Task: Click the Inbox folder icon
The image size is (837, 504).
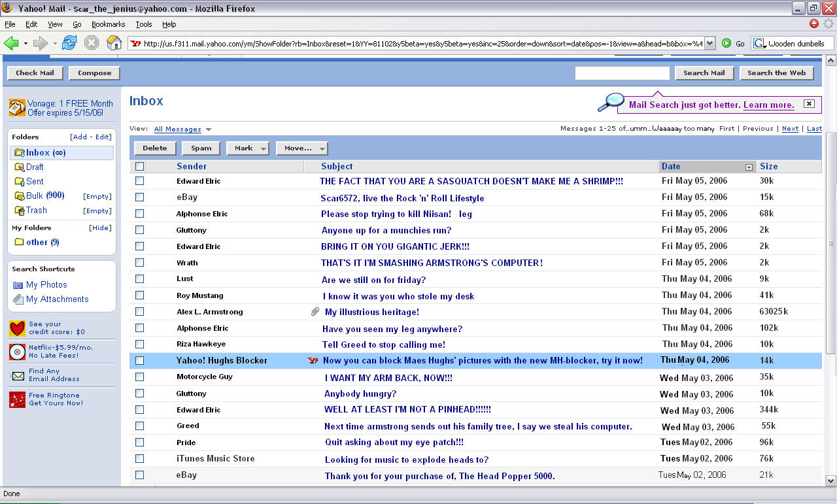Action: 18,153
